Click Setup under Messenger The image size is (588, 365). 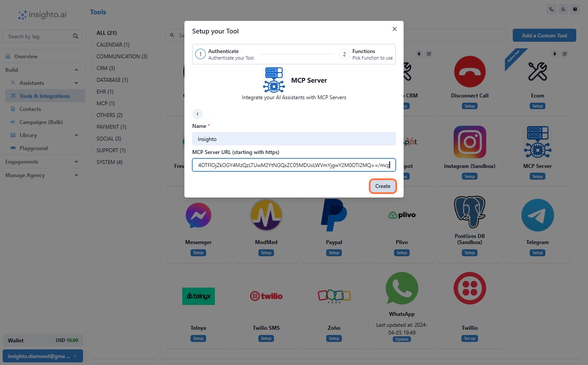pos(198,253)
